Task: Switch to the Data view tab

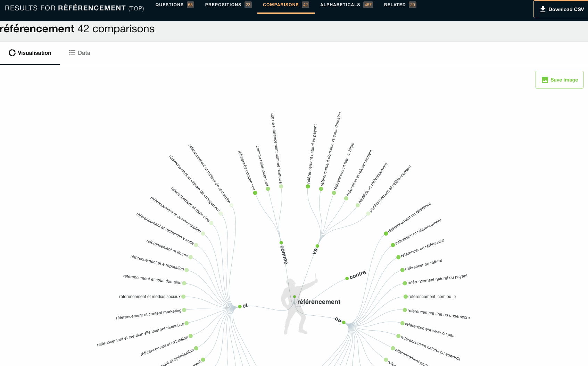Action: 80,53
